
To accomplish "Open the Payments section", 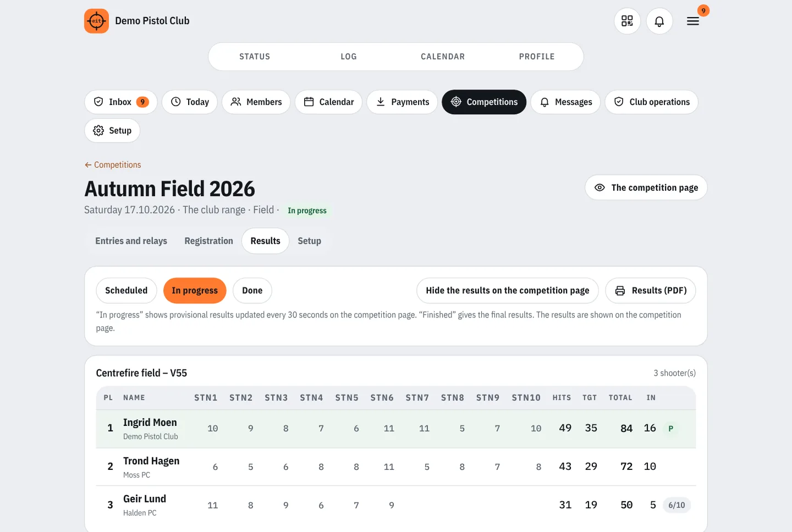I will pos(402,102).
